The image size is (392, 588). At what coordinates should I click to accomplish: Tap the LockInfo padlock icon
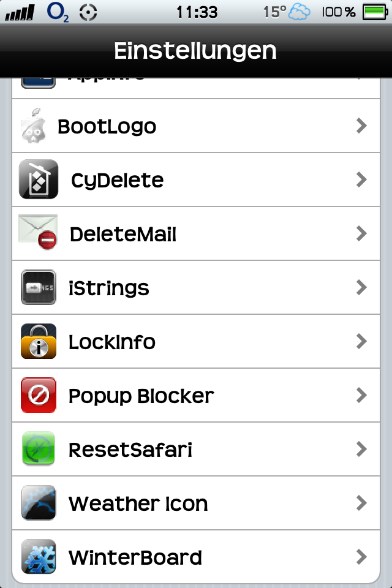[x=39, y=341]
